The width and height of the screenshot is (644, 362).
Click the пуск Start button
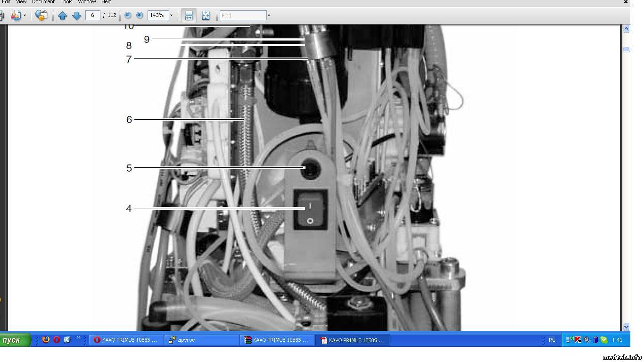(x=14, y=340)
